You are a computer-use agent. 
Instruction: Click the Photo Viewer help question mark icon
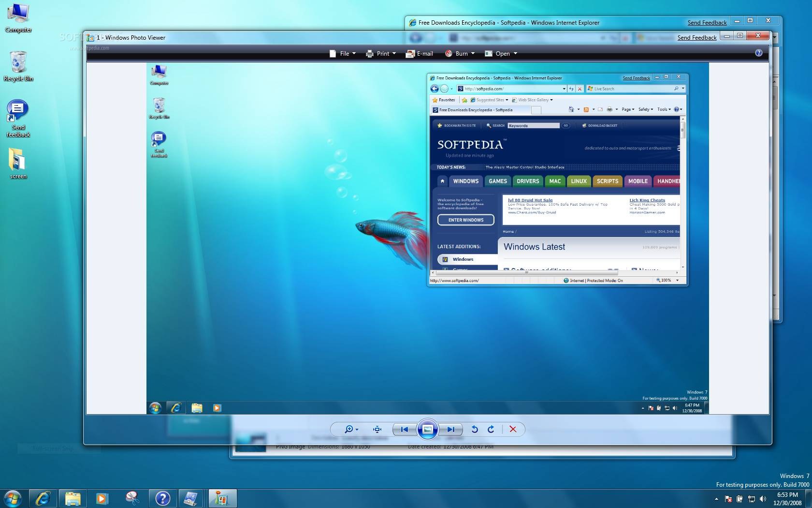(x=759, y=53)
